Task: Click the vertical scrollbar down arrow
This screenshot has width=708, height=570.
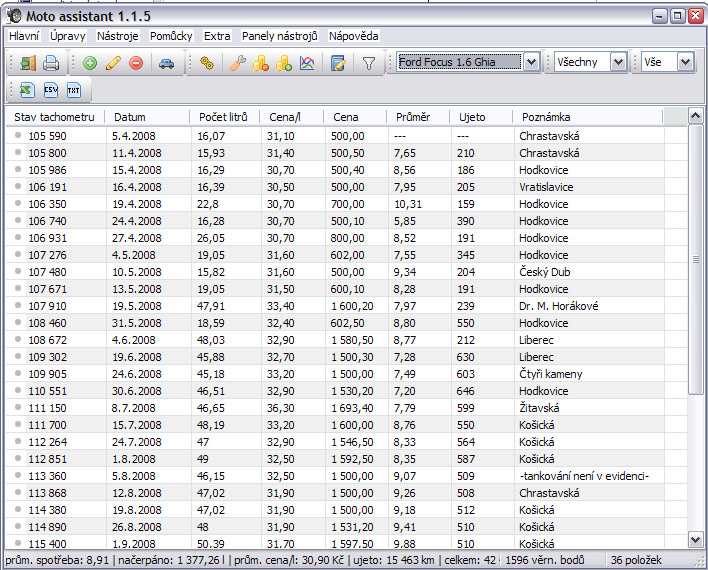Action: (x=696, y=537)
